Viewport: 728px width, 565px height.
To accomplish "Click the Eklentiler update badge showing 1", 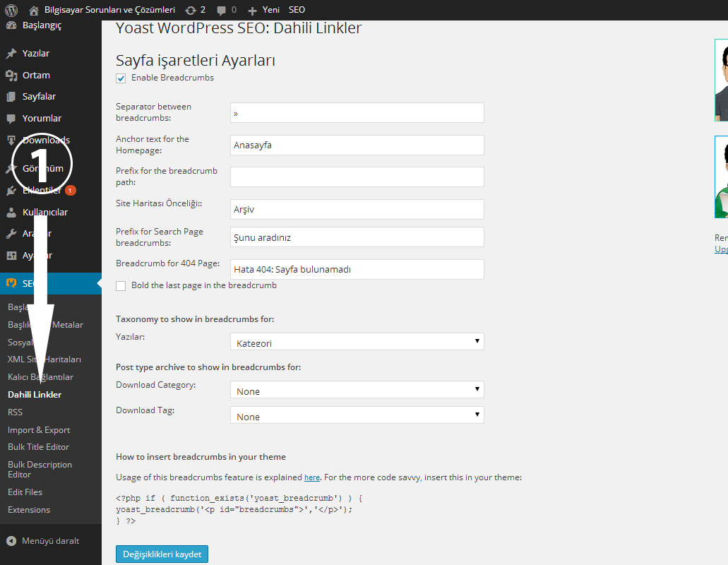I will [70, 191].
